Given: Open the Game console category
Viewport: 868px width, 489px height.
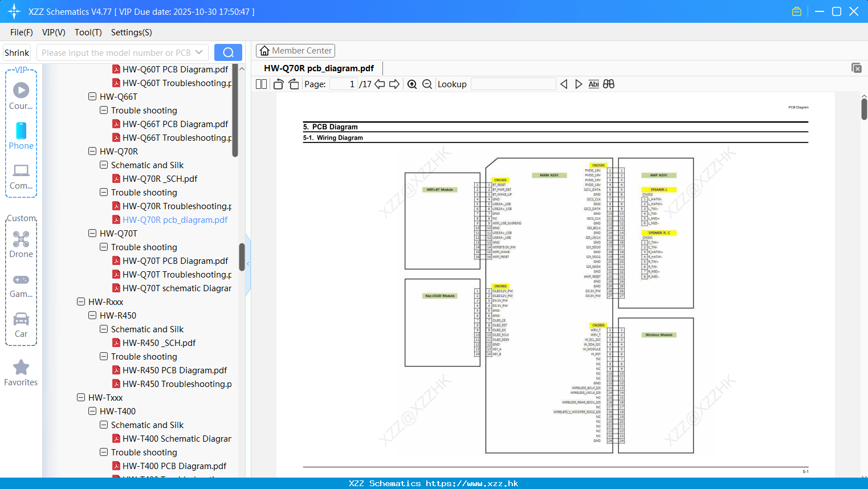Looking at the screenshot, I should click(21, 286).
